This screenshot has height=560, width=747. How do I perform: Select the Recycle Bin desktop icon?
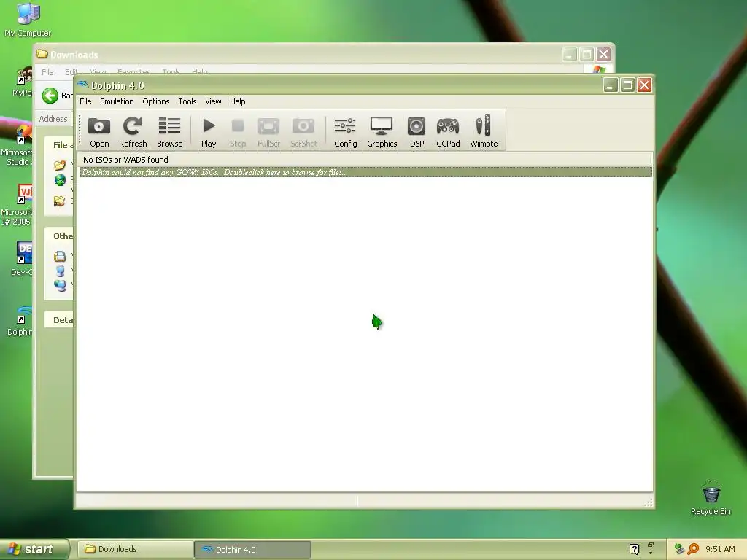711,498
